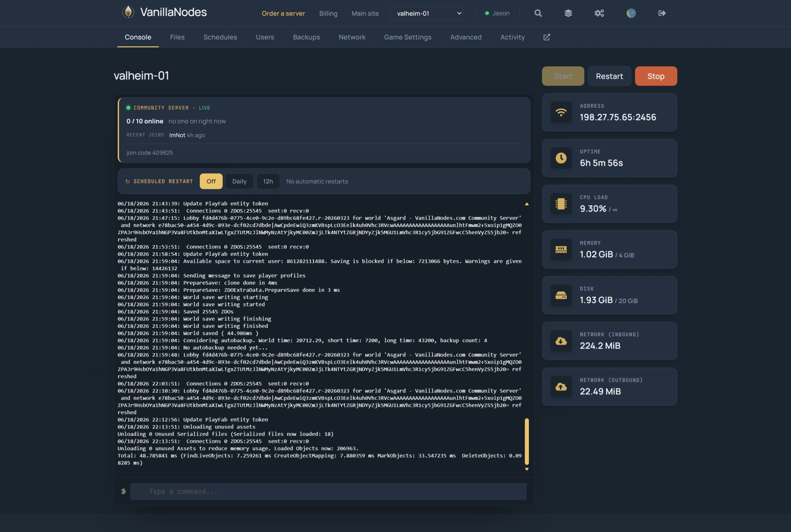Click the address 198.27.75.65:2456

pyautogui.click(x=618, y=117)
